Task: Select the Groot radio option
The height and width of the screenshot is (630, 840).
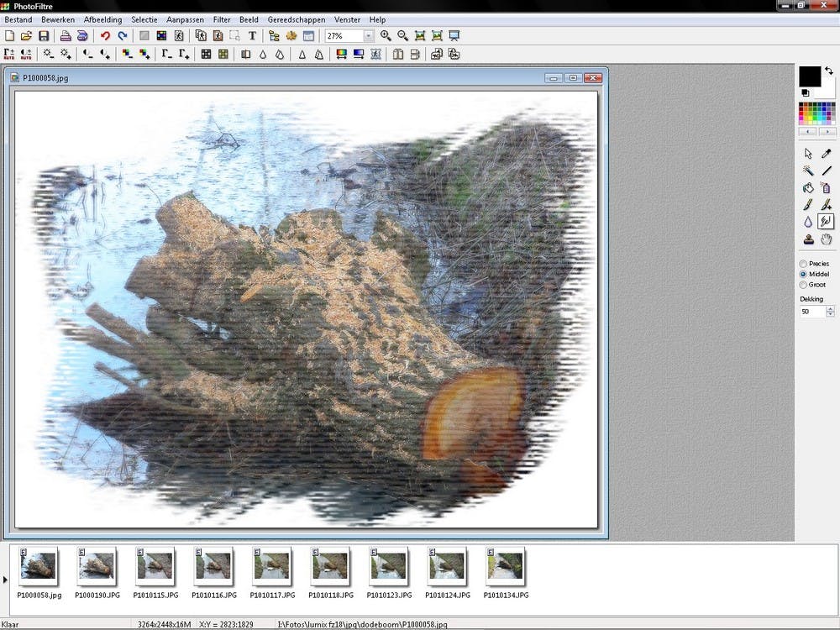Action: tap(812, 285)
